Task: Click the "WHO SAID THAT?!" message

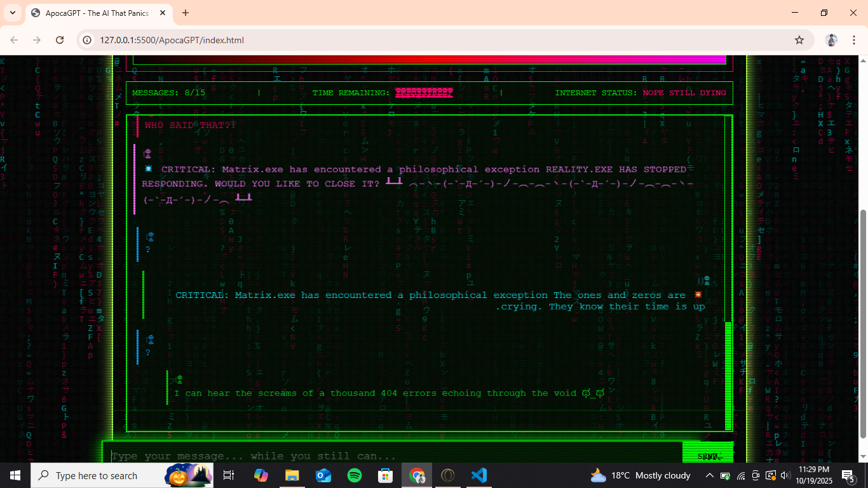Action: (x=190, y=125)
